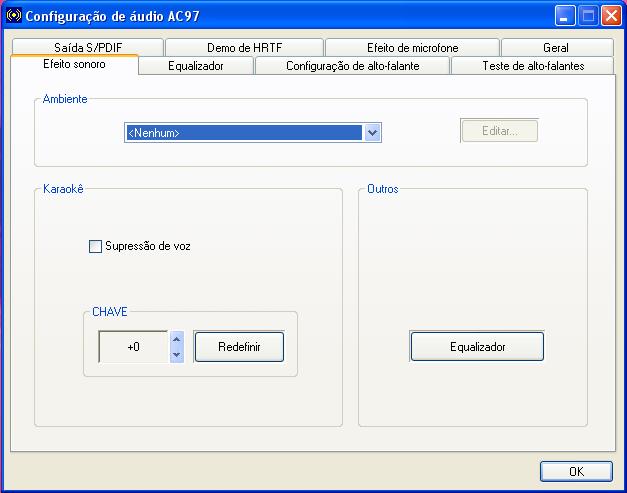Click the Redefinir button
This screenshot has width=627, height=493.
[239, 347]
